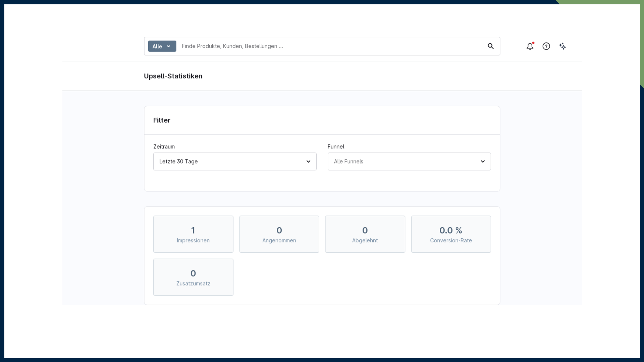Viewport: 644px width, 362px height.
Task: Click the Zeitraum field label
Action: [164, 146]
